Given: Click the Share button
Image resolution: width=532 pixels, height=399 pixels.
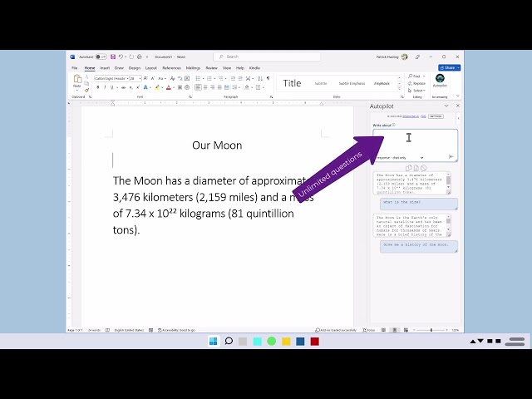Looking at the screenshot, I should [449, 67].
